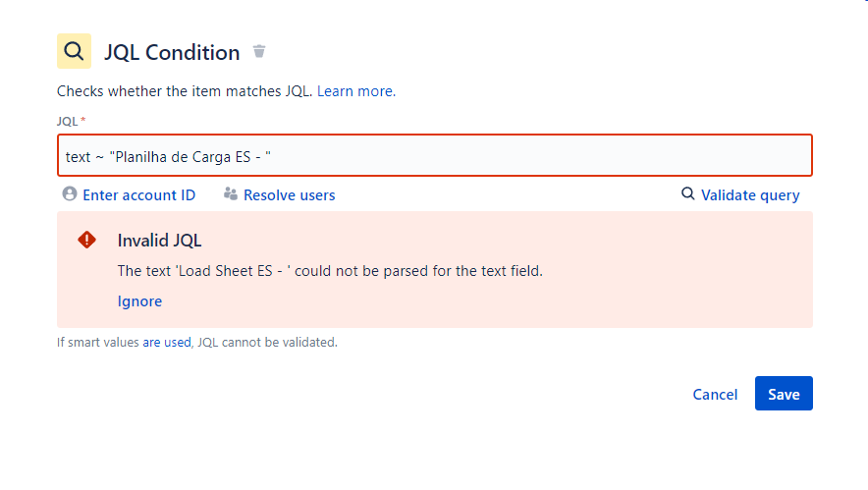
Task: Select the Invalid JQL heading
Action: pyautogui.click(x=159, y=241)
